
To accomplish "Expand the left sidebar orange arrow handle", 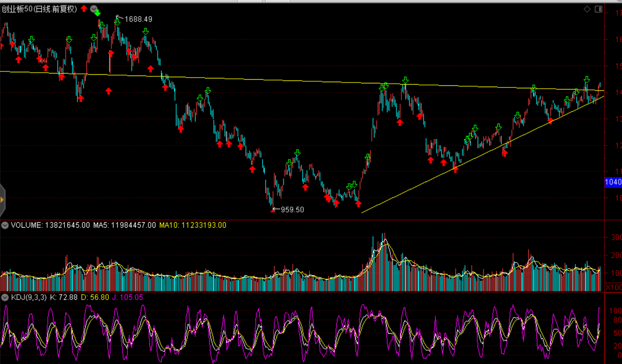I will [x=2, y=200].
